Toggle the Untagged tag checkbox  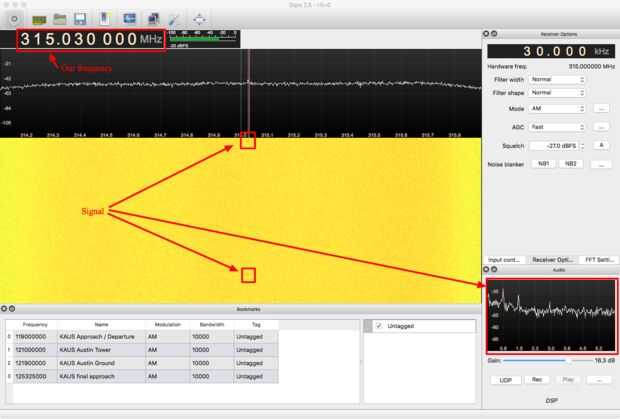pos(379,326)
